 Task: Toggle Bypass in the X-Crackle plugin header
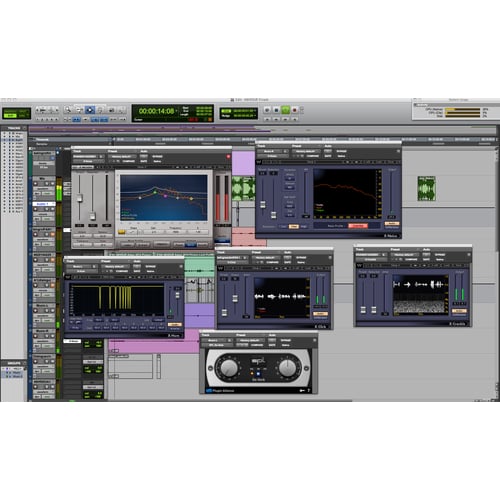(440, 254)
